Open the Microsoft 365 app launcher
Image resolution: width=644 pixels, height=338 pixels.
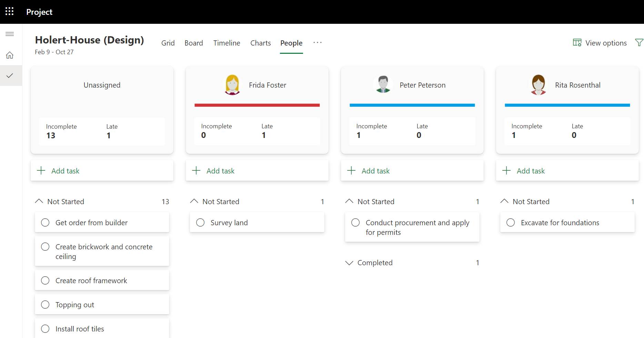coord(9,11)
